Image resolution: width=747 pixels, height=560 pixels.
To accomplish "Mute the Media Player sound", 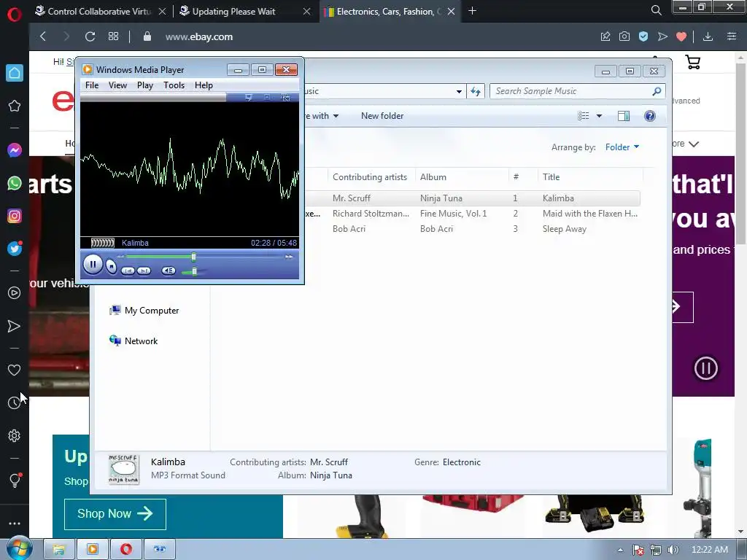I will pos(169,271).
